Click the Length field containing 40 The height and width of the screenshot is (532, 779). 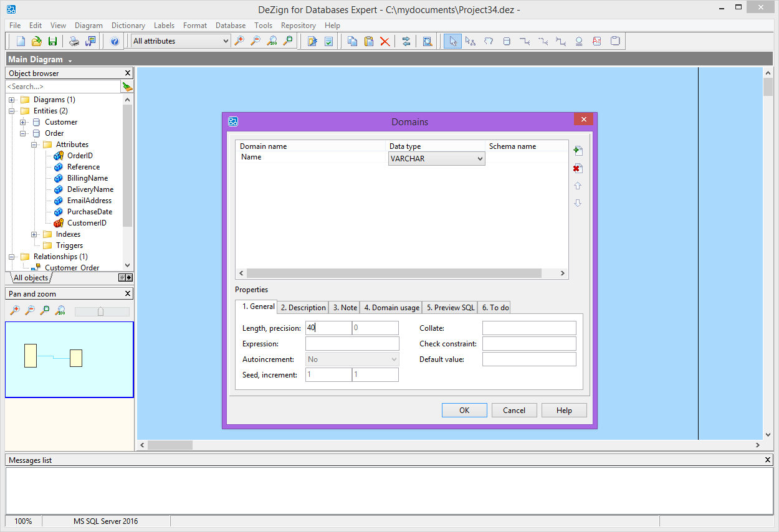coord(328,328)
